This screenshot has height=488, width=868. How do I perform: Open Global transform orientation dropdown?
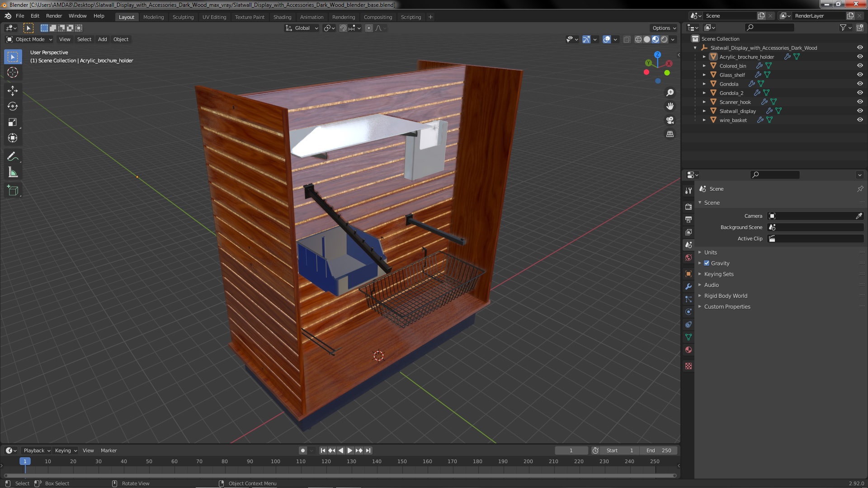[x=302, y=28]
